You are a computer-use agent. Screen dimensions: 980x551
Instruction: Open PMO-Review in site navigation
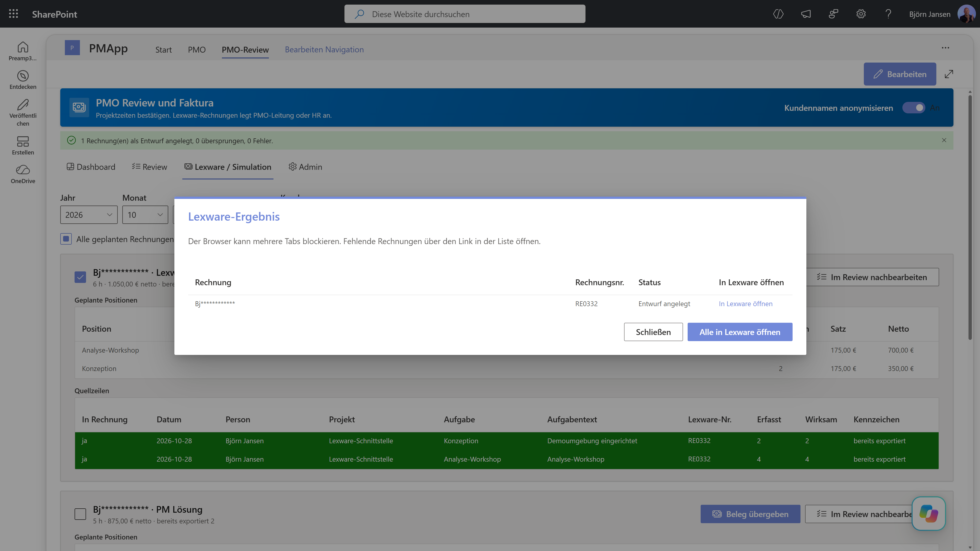click(x=245, y=50)
